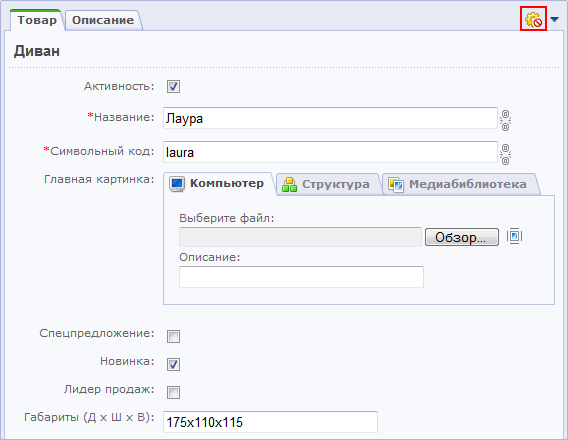Toggle the Активность checkbox

[x=173, y=87]
